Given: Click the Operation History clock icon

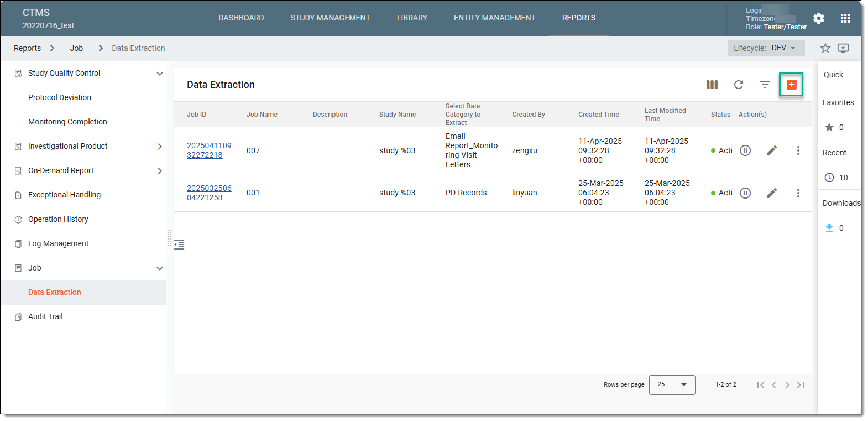Looking at the screenshot, I should 18,220.
